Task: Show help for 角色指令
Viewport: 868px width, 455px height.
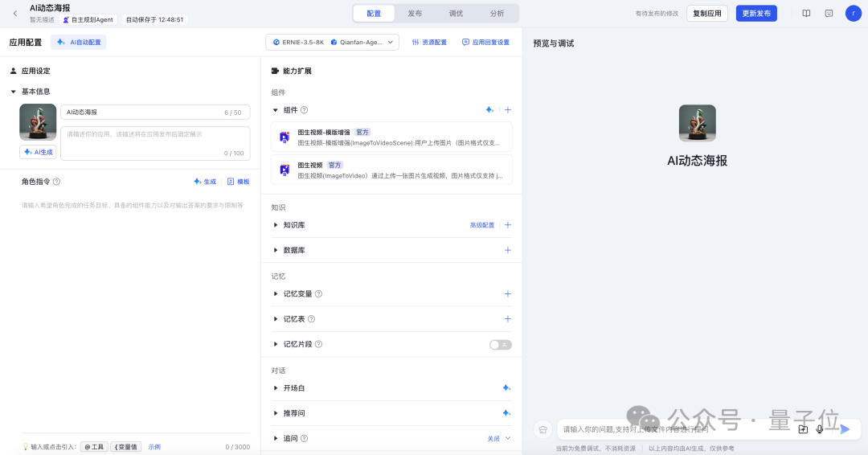Action: coord(56,182)
